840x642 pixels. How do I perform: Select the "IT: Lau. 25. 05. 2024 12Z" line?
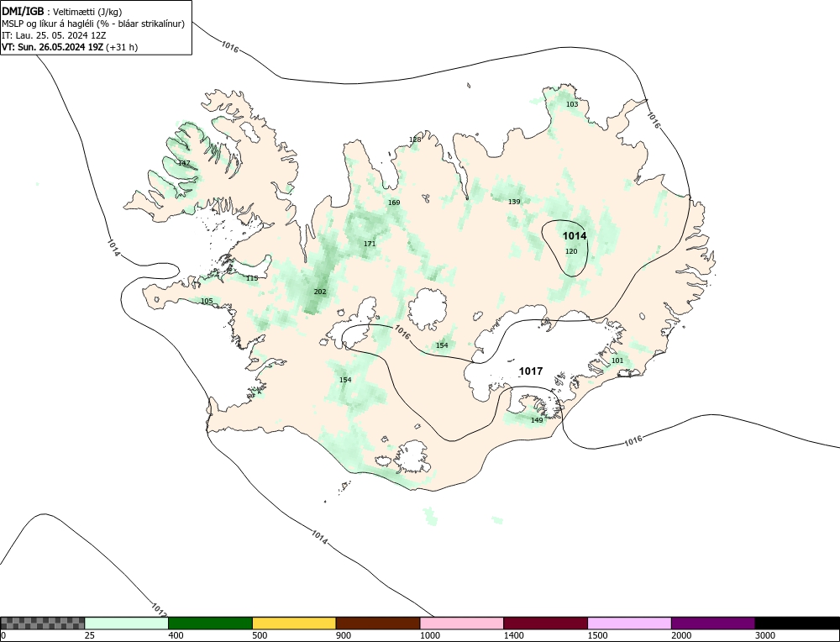pos(54,35)
